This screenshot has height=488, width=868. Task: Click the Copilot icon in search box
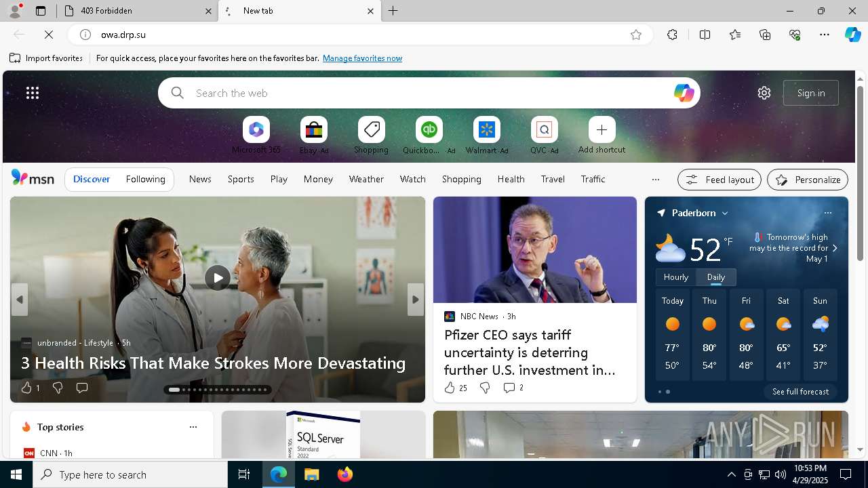pyautogui.click(x=684, y=93)
